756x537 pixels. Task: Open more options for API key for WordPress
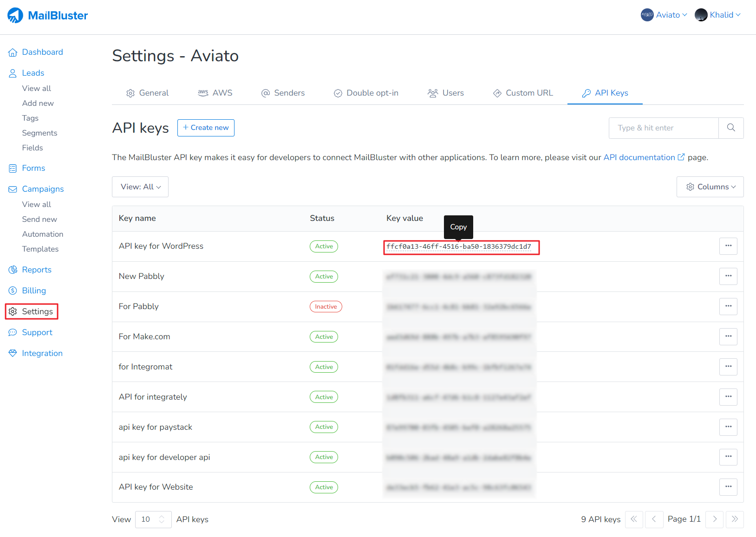click(x=728, y=246)
